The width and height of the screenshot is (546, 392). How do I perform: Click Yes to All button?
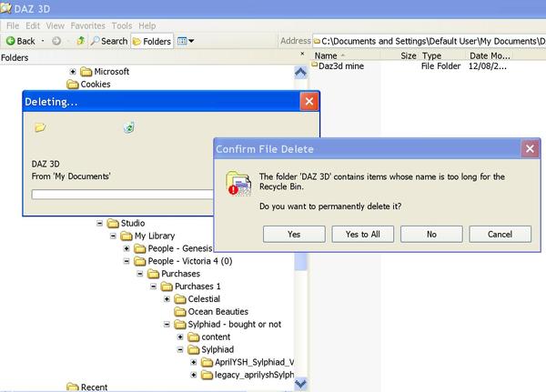[x=362, y=235]
